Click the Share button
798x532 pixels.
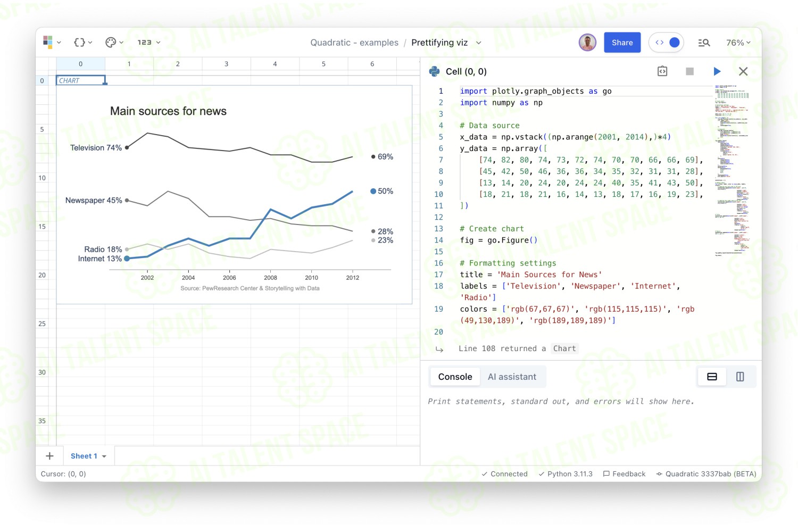[622, 43]
